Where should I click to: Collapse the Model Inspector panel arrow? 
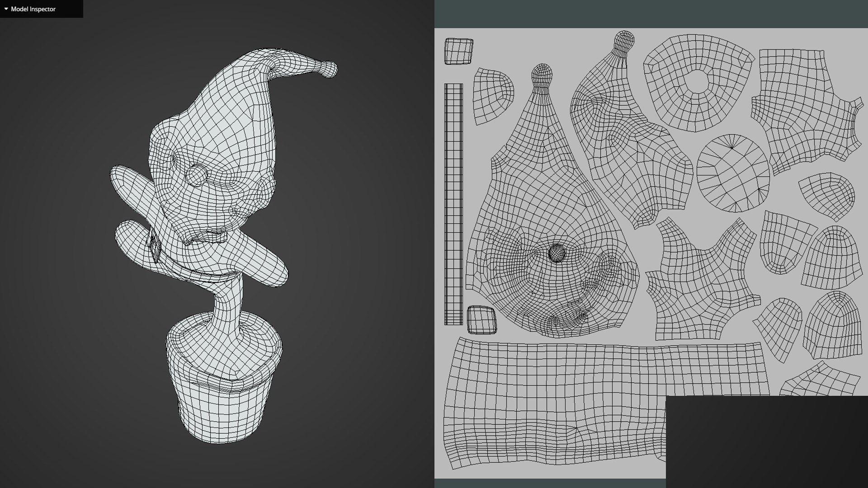tap(6, 9)
